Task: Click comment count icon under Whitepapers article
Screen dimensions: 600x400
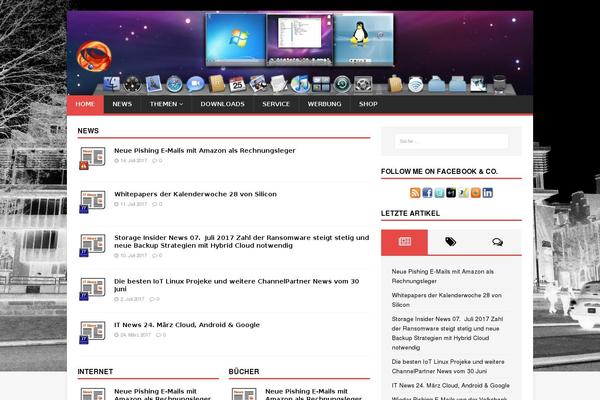Action: point(157,204)
